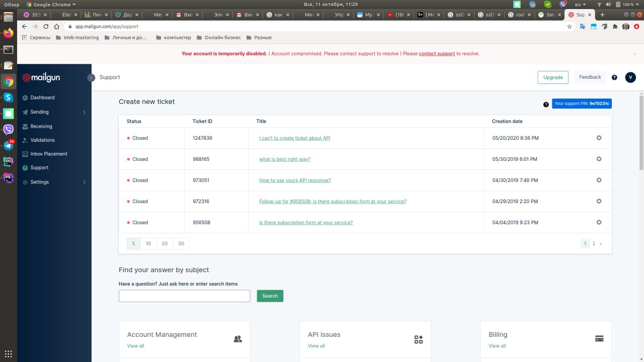Go to next page of tickets

[x=601, y=244]
